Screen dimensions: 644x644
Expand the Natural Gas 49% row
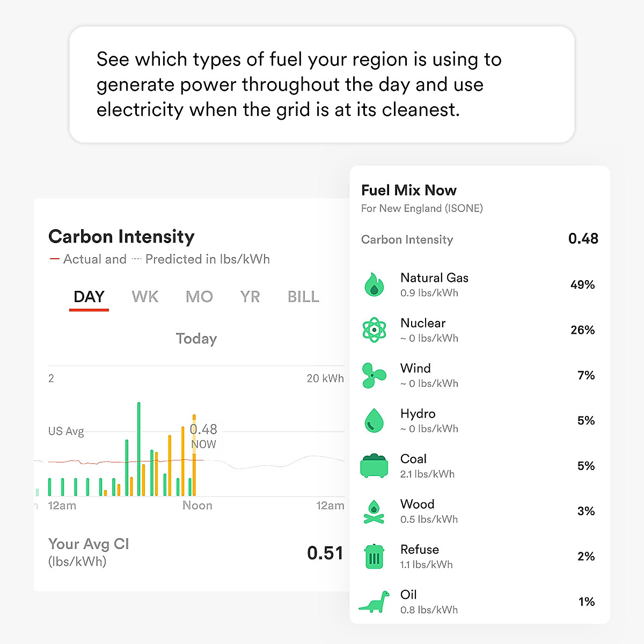(x=483, y=285)
